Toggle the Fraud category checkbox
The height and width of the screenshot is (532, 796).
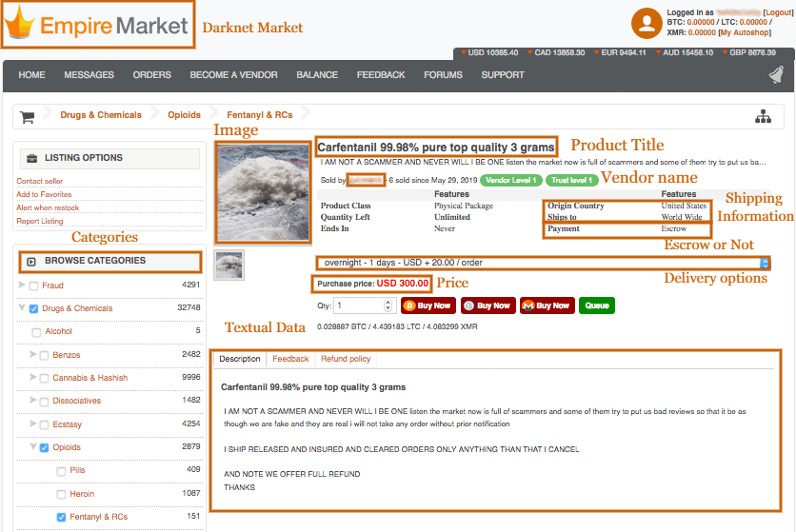click(33, 286)
